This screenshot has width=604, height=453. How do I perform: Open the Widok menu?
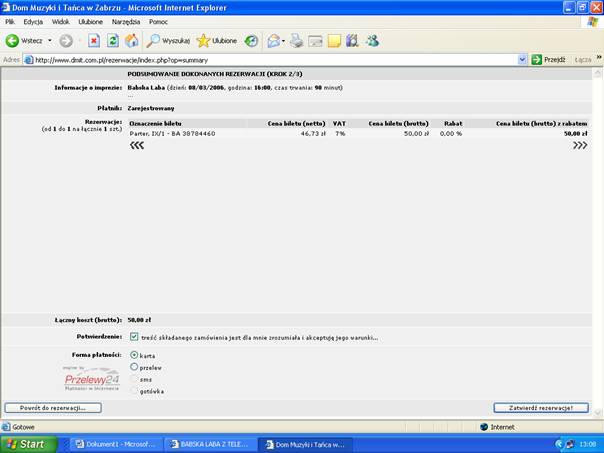pos(60,21)
